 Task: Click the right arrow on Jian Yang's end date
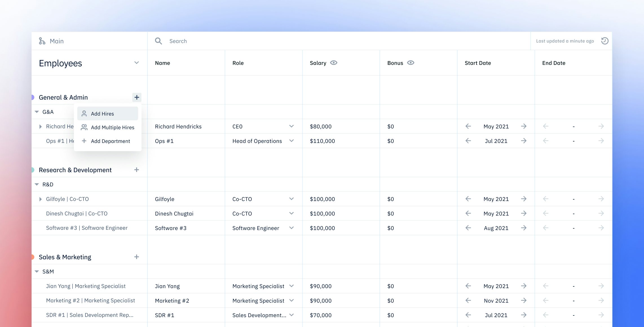tap(601, 286)
